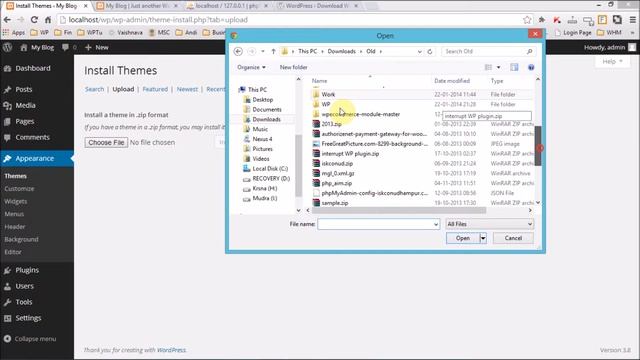Image resolution: width=640 pixels, height=360 pixels.
Task: Click the search magnifier in Open dialog
Action: click(x=529, y=51)
